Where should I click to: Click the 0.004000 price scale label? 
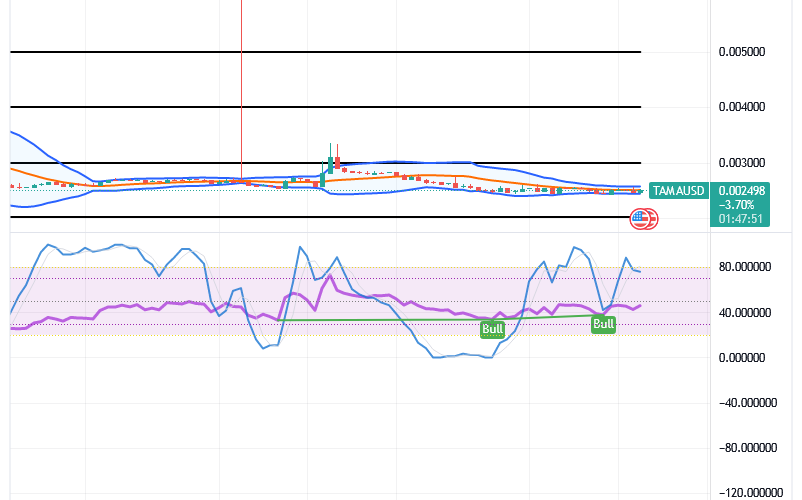pos(742,107)
